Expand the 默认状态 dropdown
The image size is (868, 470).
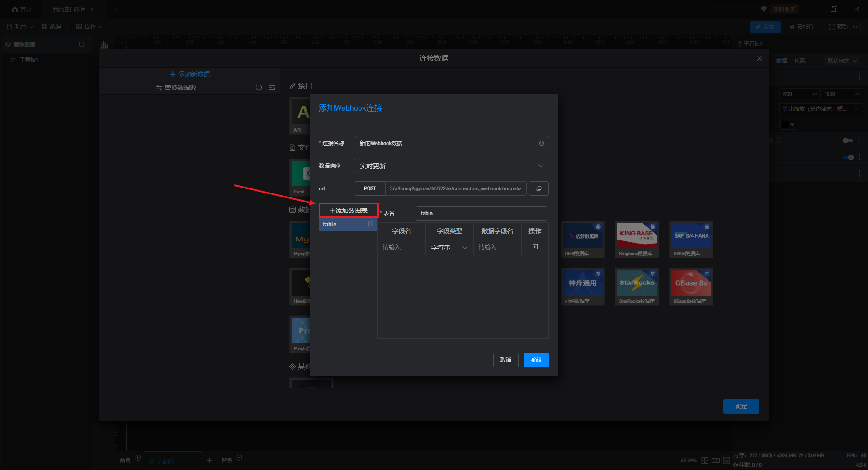842,61
